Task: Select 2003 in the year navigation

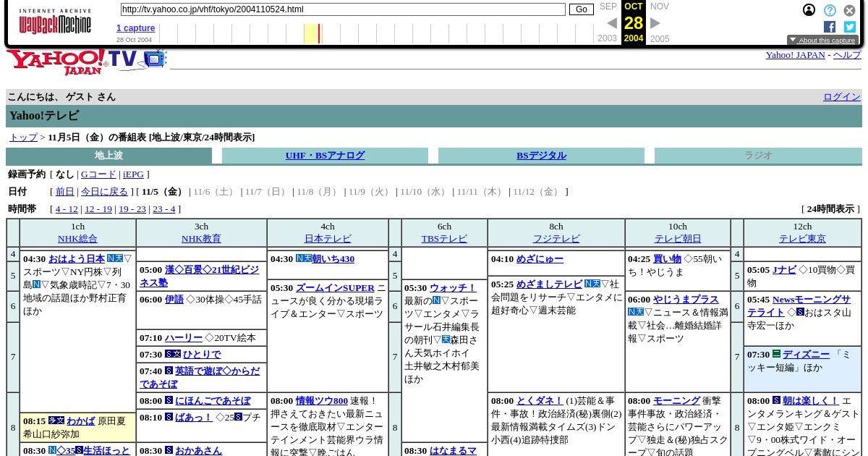Action: tap(608, 39)
